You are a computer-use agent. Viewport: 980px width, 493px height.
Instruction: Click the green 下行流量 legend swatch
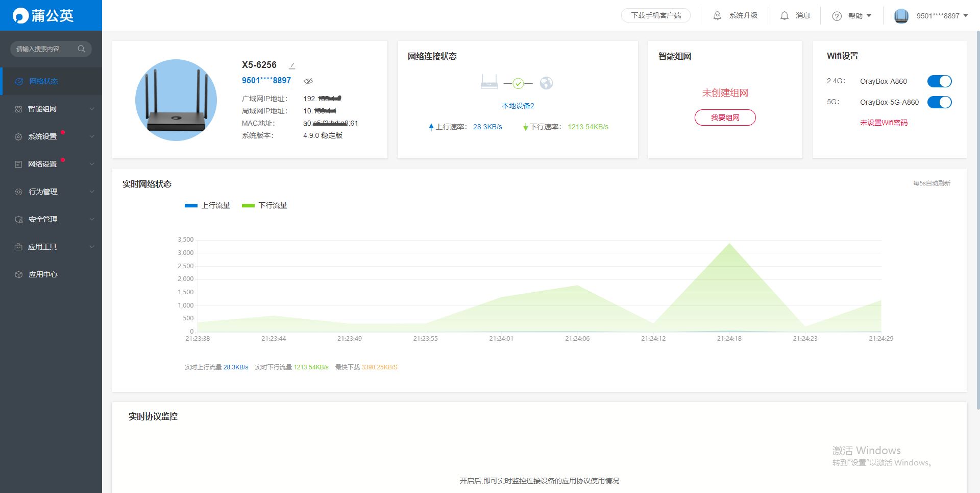pyautogui.click(x=248, y=205)
